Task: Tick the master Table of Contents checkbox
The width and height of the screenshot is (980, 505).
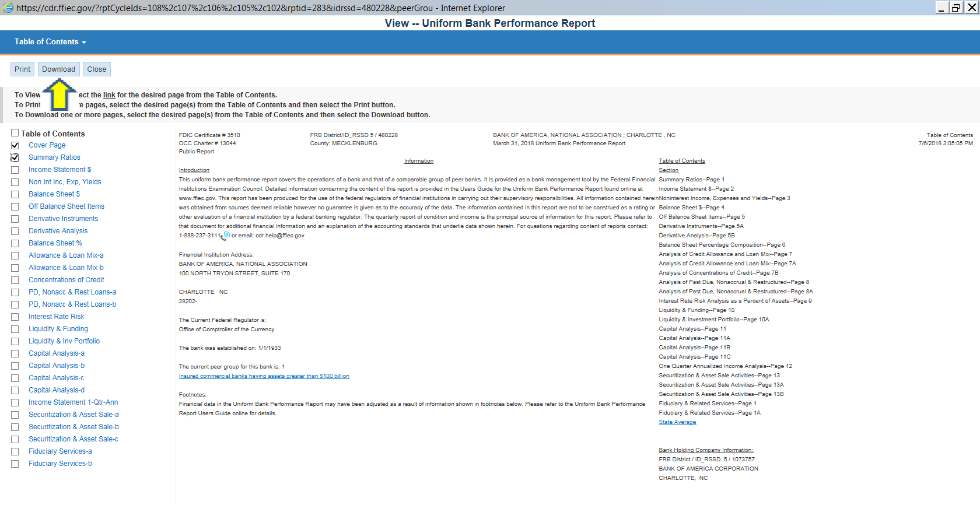Action: [15, 133]
